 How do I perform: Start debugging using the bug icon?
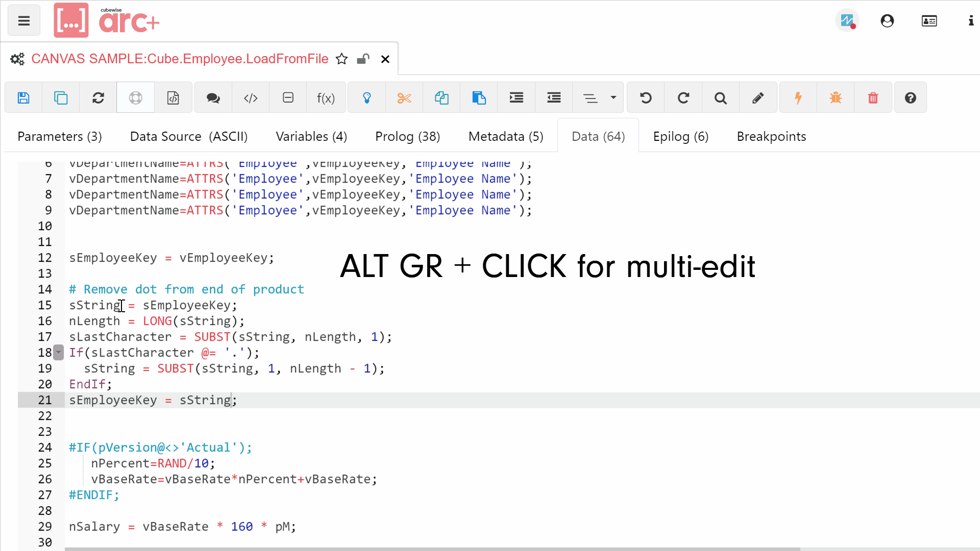click(x=835, y=97)
